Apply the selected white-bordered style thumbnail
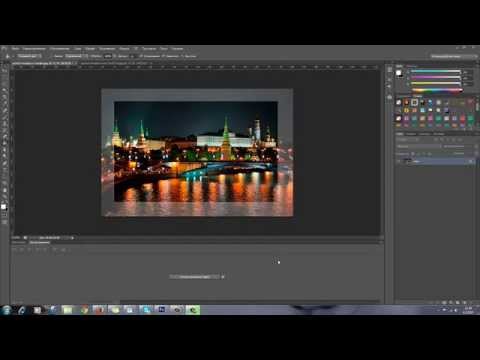Viewport: 480px width, 360px height. pos(414,102)
